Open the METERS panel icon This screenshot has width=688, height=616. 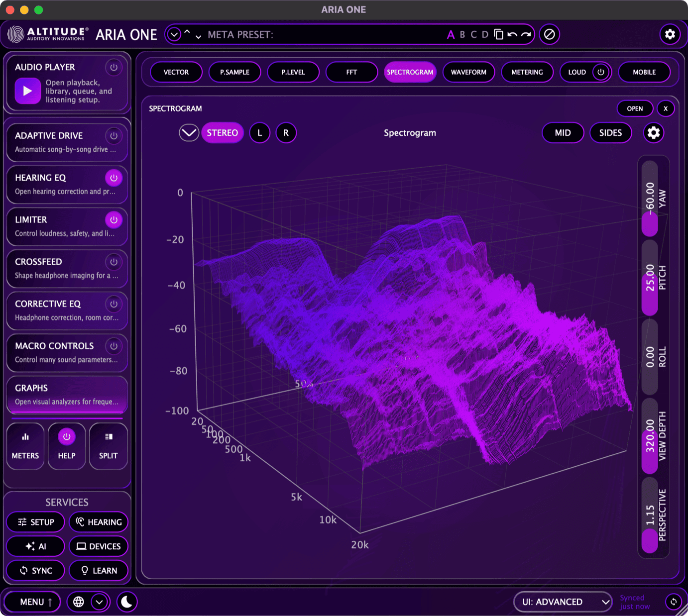click(25, 437)
